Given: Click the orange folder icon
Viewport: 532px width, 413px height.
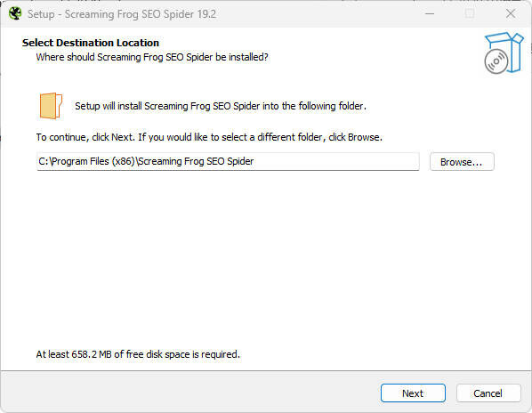Looking at the screenshot, I should (x=51, y=106).
